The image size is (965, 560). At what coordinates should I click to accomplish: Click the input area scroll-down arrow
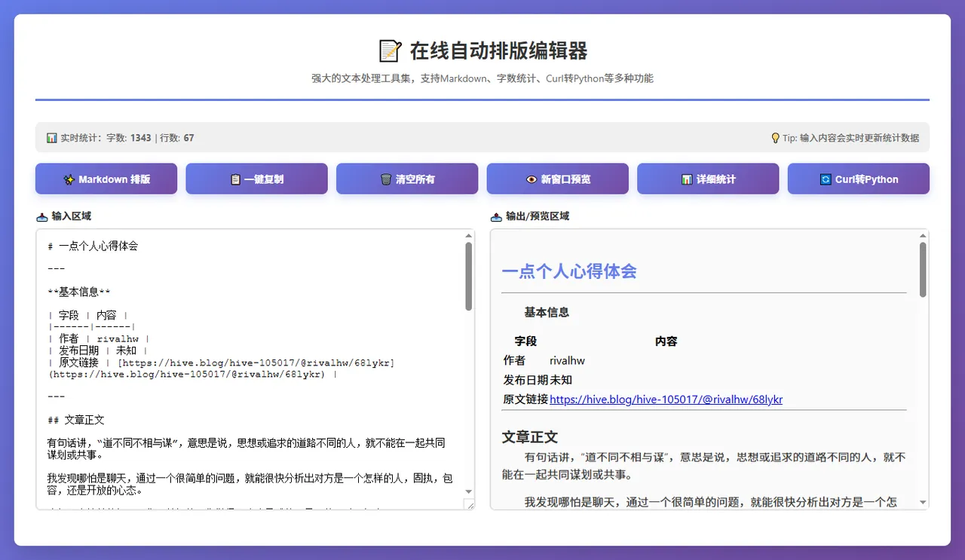(469, 491)
